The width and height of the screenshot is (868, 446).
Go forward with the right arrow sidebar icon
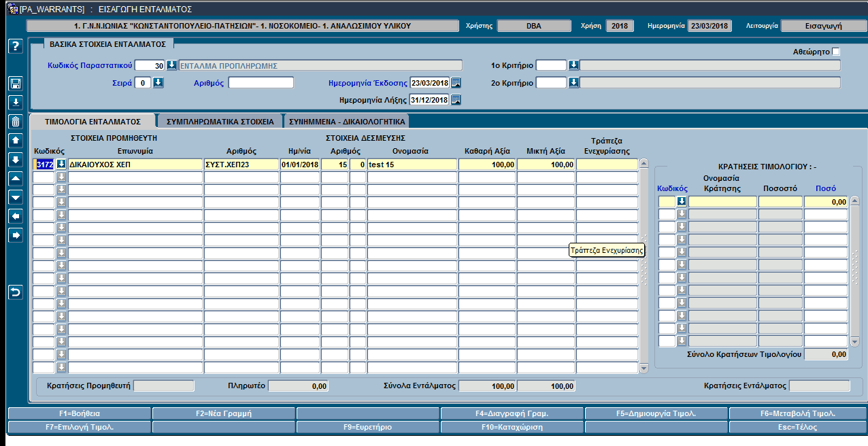point(16,235)
